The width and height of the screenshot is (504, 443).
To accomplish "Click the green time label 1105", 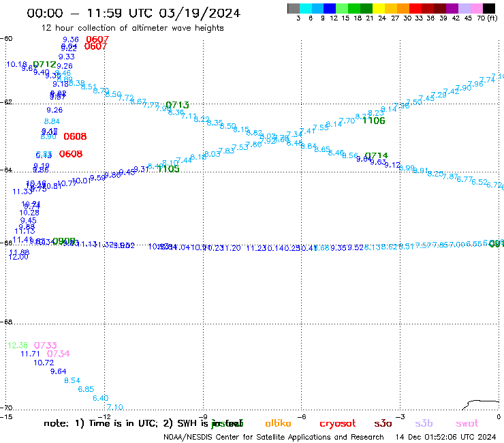I will 168,169.
